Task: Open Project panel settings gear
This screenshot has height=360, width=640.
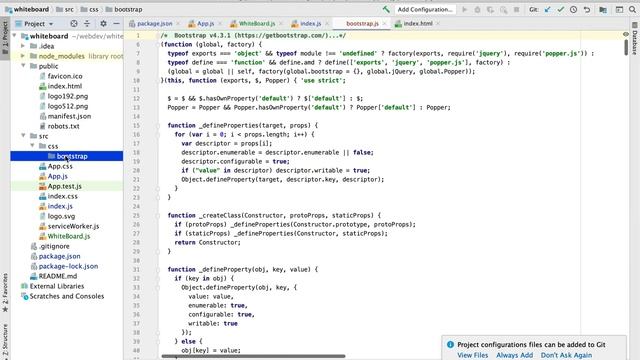Action: pos(103,24)
